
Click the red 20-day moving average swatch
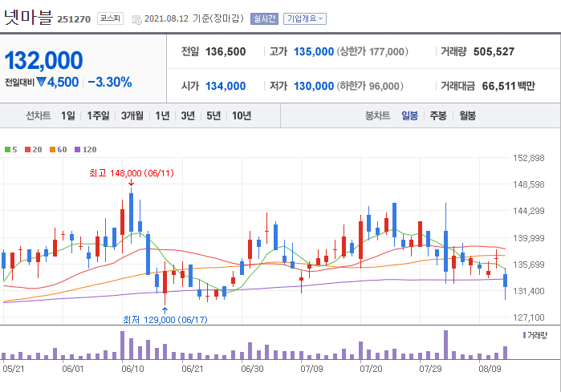[27, 149]
